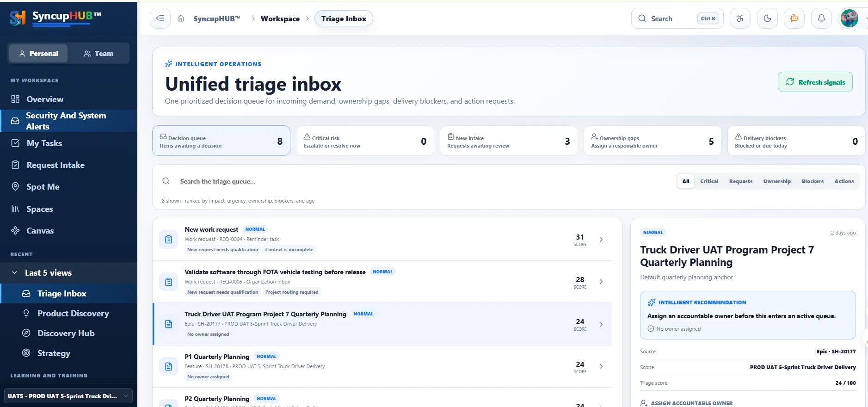
Task: Select the Critical filter tab
Action: tap(709, 181)
